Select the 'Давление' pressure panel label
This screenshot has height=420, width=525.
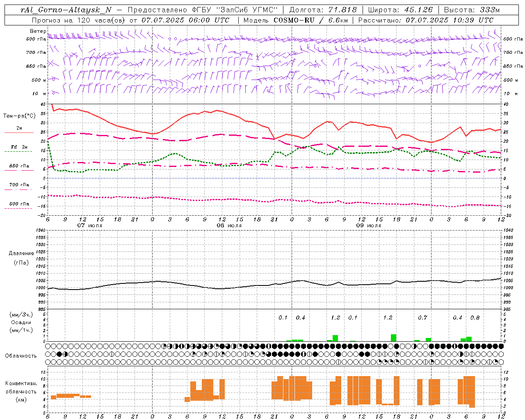click(21, 253)
